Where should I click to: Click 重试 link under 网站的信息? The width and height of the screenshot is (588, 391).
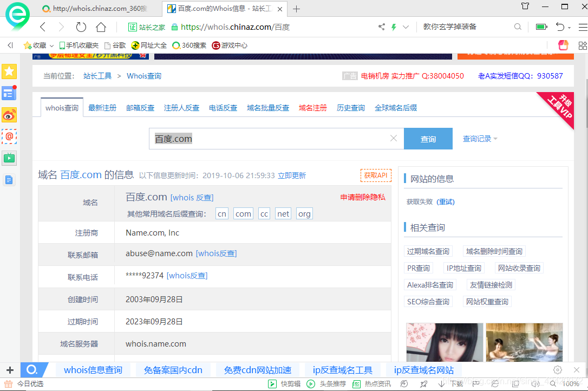click(x=446, y=202)
